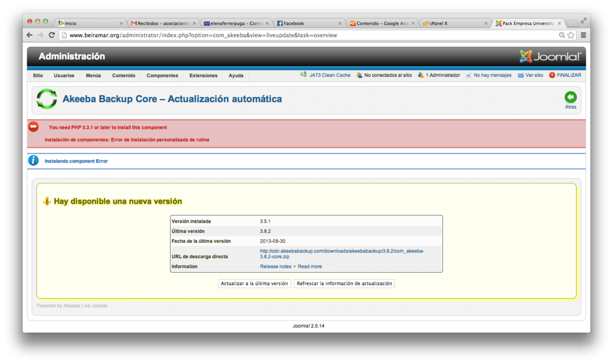Open the Extensiones menu
The image size is (613, 364).
[203, 75]
